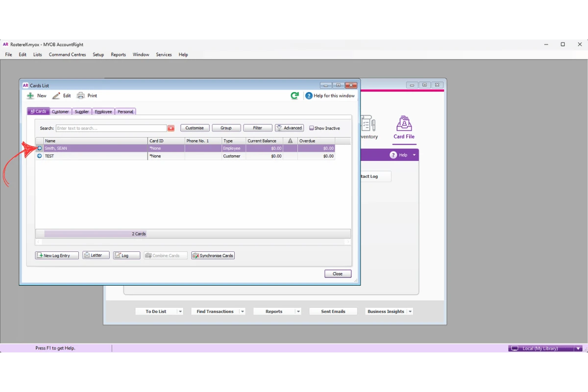Expand the To Do List dropdown arrow

coord(180,312)
